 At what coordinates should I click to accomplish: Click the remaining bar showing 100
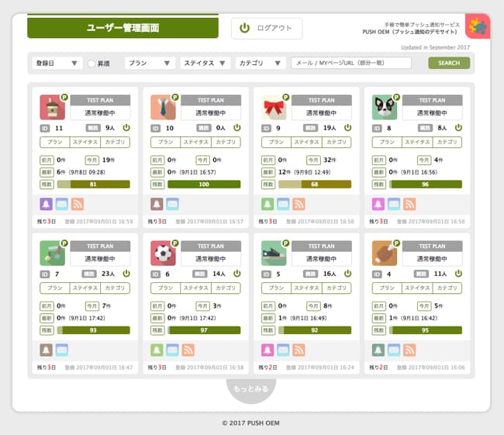point(204,185)
